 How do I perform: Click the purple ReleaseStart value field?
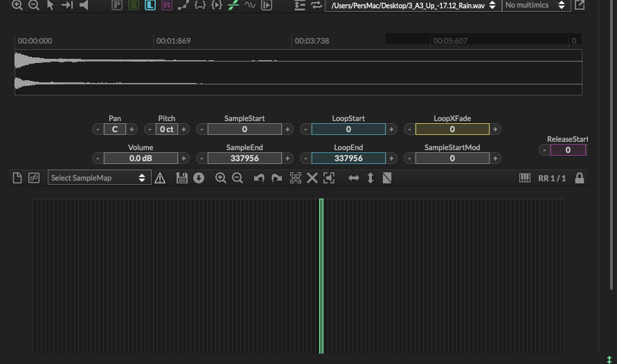569,150
